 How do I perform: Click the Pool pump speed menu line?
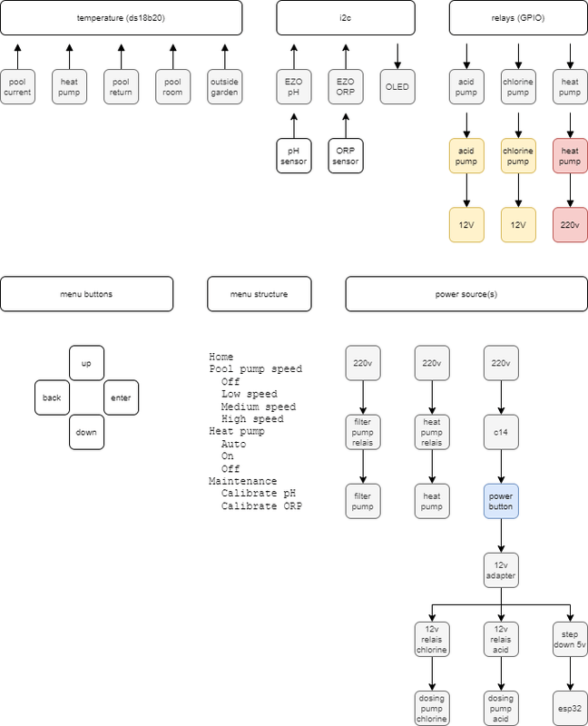[256, 369]
